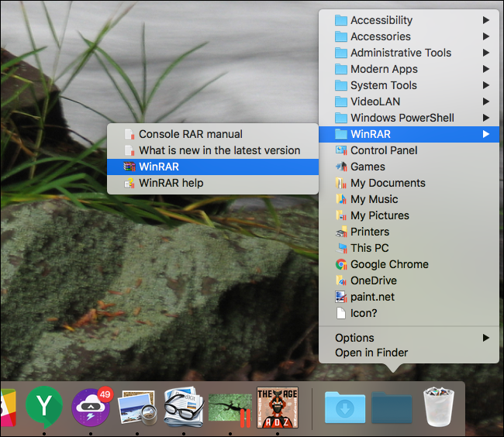Click the Printers icon
The image size is (504, 437).
[341, 232]
